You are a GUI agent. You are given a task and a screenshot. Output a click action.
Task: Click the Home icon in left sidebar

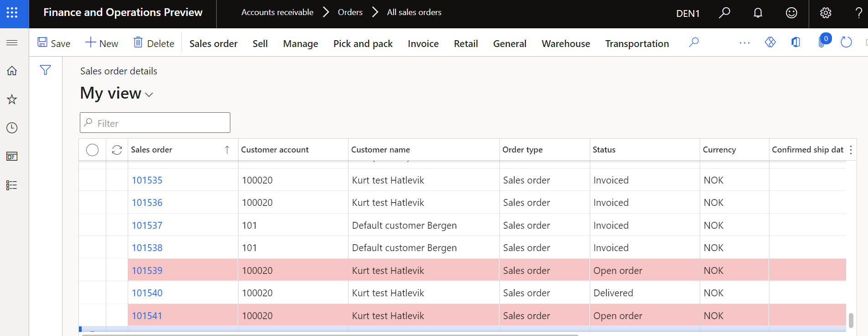tap(12, 71)
